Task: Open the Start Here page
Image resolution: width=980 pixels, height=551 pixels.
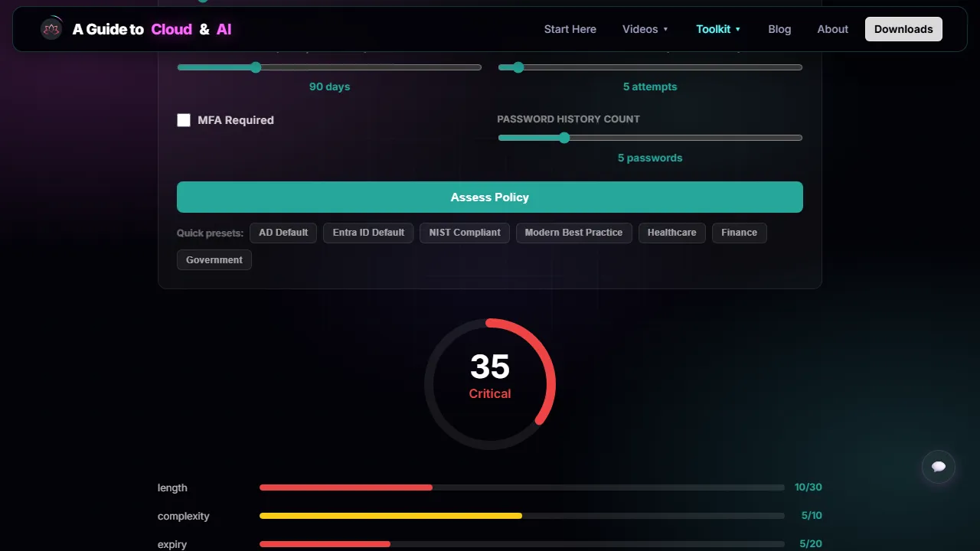Action: (x=570, y=29)
